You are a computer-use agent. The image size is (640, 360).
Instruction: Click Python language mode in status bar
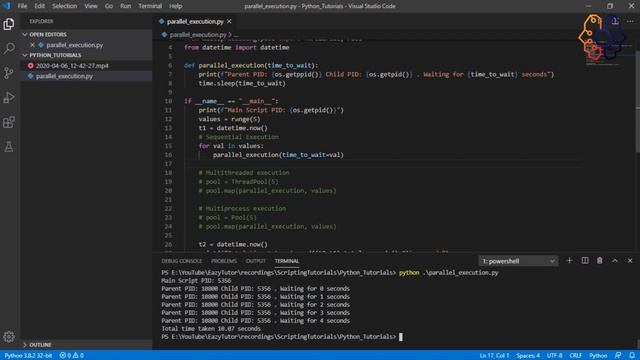coord(598,356)
